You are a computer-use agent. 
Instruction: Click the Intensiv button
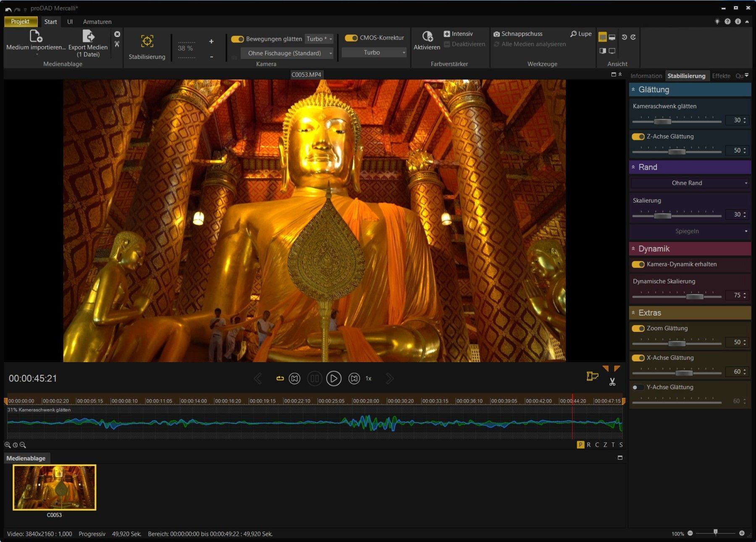(458, 34)
